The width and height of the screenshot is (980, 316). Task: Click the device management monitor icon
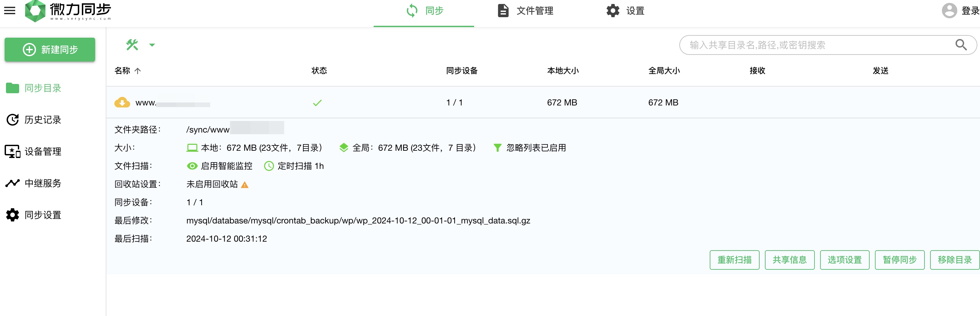(x=13, y=151)
